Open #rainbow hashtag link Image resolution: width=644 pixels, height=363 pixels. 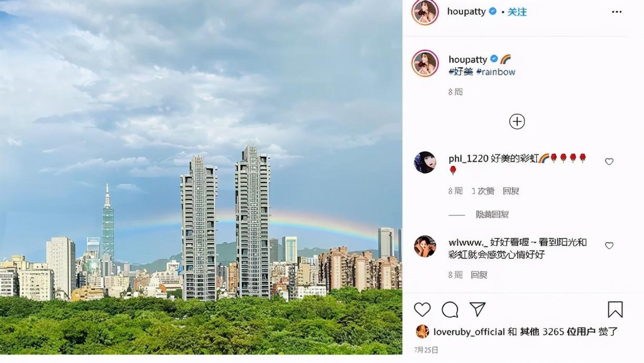[x=495, y=71]
